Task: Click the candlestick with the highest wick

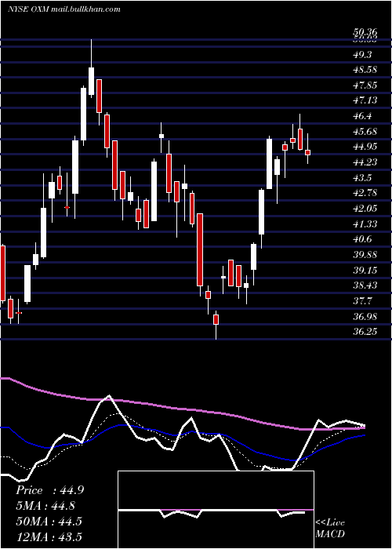Action: tap(92, 69)
